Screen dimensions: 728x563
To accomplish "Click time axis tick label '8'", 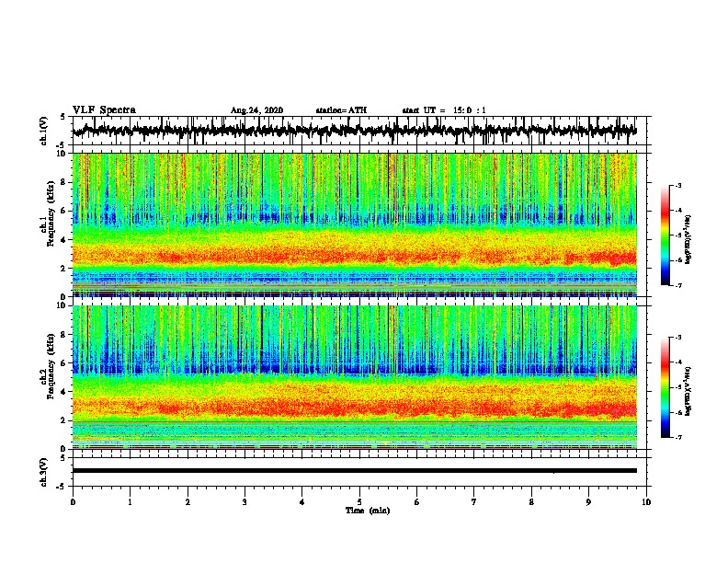I will 531,502.
